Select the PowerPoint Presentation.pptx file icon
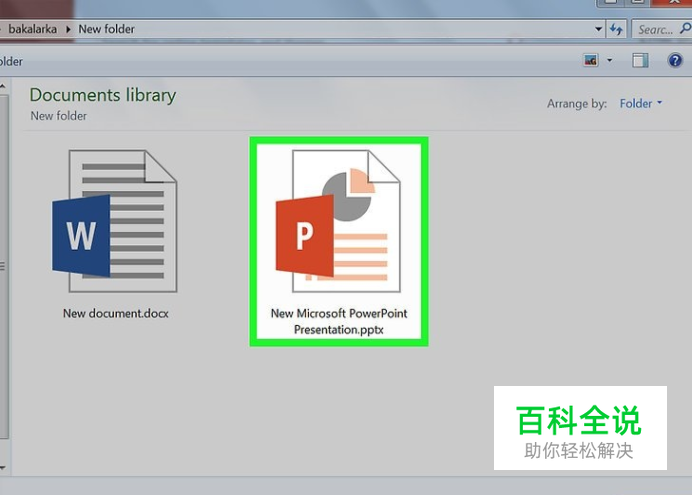 (x=338, y=221)
